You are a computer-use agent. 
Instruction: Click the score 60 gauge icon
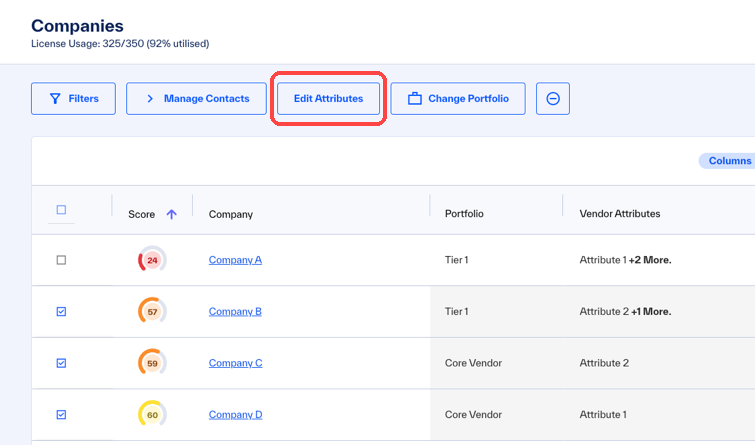coord(152,415)
